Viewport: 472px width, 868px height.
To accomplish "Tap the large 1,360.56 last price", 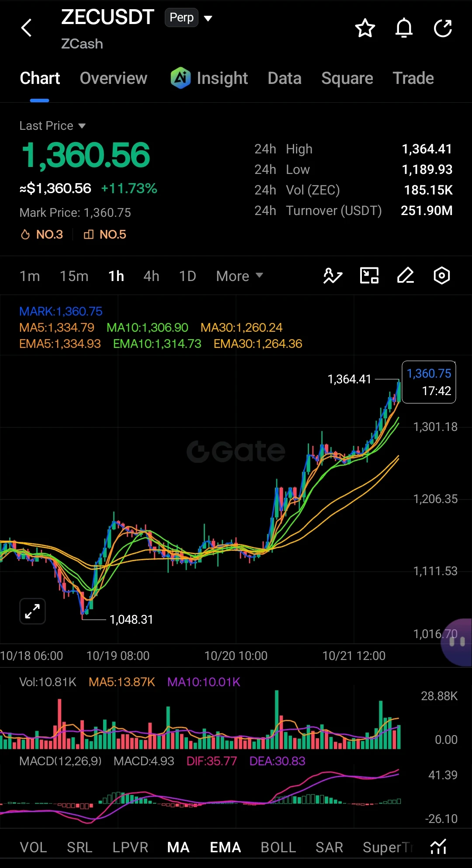I will (86, 155).
